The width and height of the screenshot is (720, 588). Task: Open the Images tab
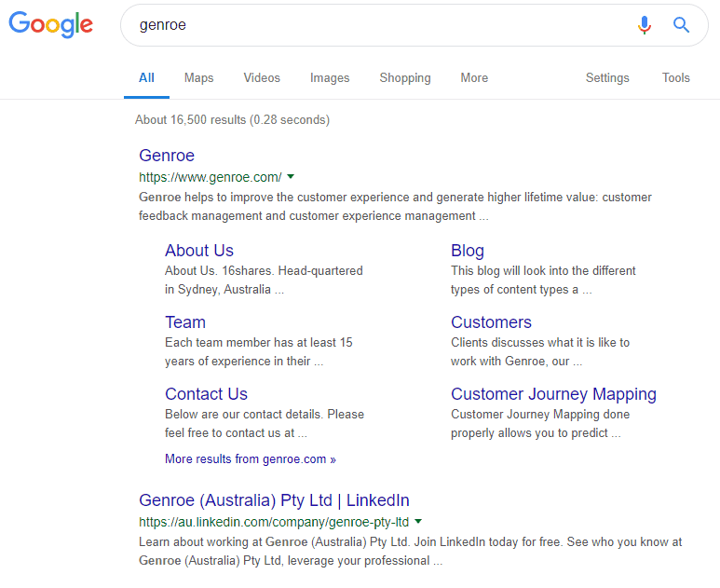[330, 77]
